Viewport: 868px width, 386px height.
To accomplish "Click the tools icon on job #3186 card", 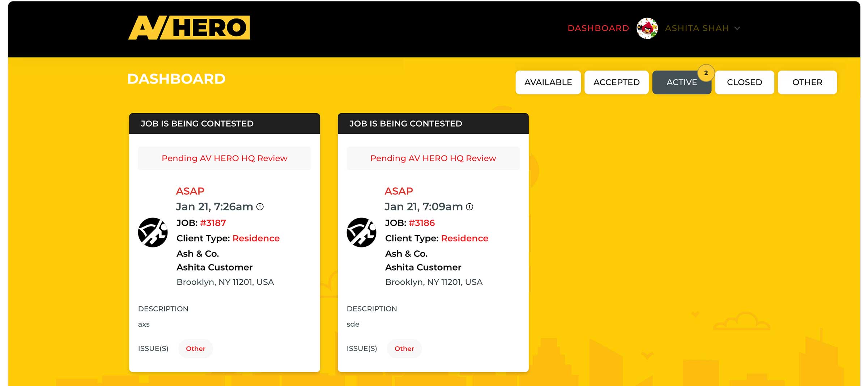I will pyautogui.click(x=361, y=232).
